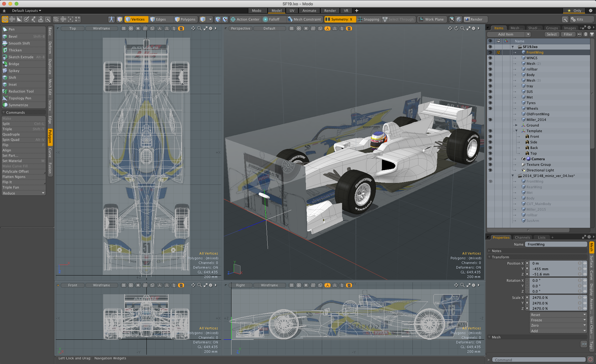The height and width of the screenshot is (364, 596).
Task: Activate the Bridge tool
Action: click(23, 64)
